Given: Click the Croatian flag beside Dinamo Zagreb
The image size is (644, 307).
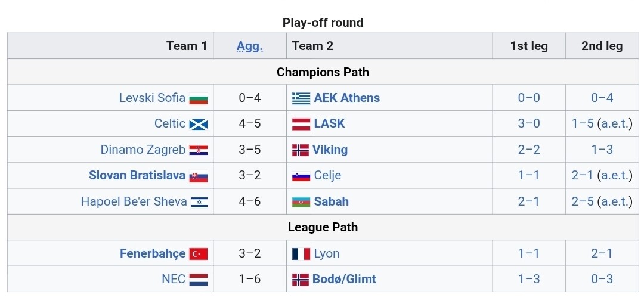Looking at the screenshot, I should point(199,150).
